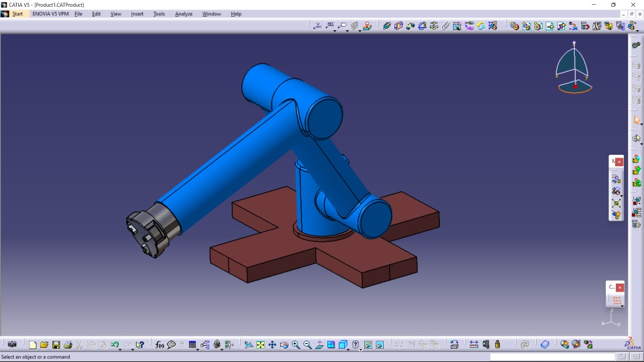Zoom Out of the model
The width and height of the screenshot is (644, 362).
pyautogui.click(x=308, y=345)
